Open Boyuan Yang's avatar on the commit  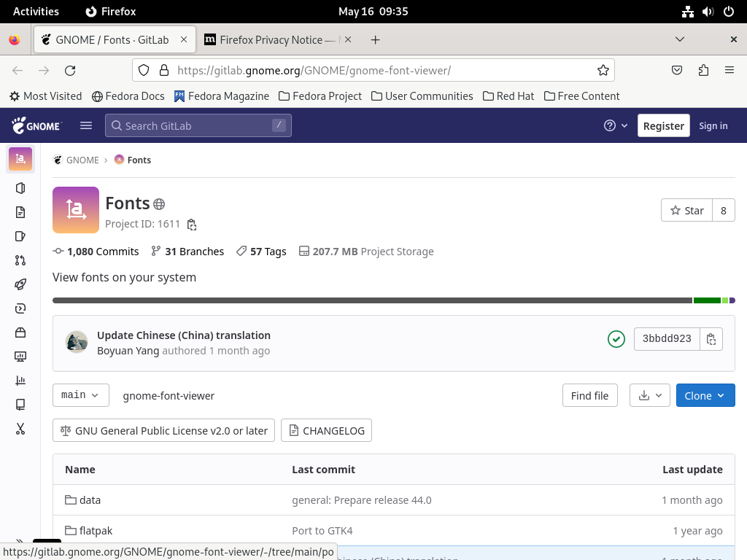coord(76,342)
